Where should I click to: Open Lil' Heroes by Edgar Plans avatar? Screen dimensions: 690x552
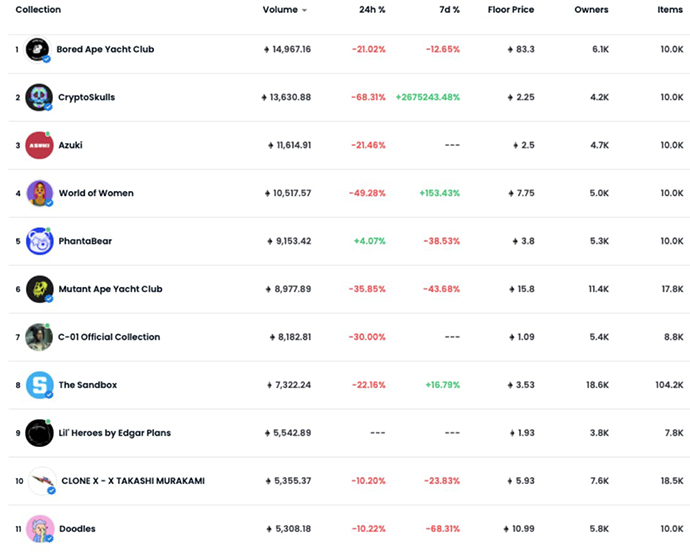(x=39, y=433)
